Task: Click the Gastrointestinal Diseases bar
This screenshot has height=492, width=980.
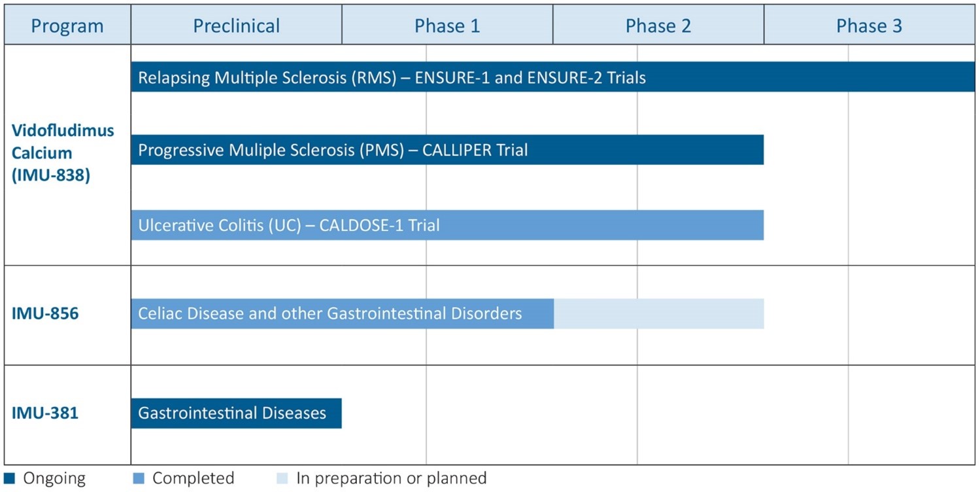Action: 236,413
